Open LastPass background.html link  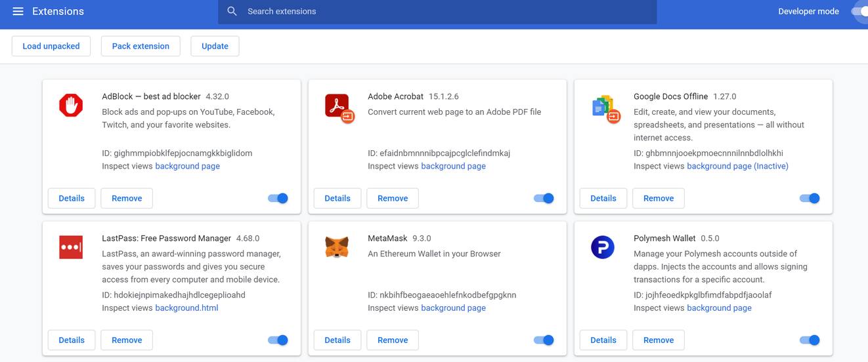(x=186, y=308)
